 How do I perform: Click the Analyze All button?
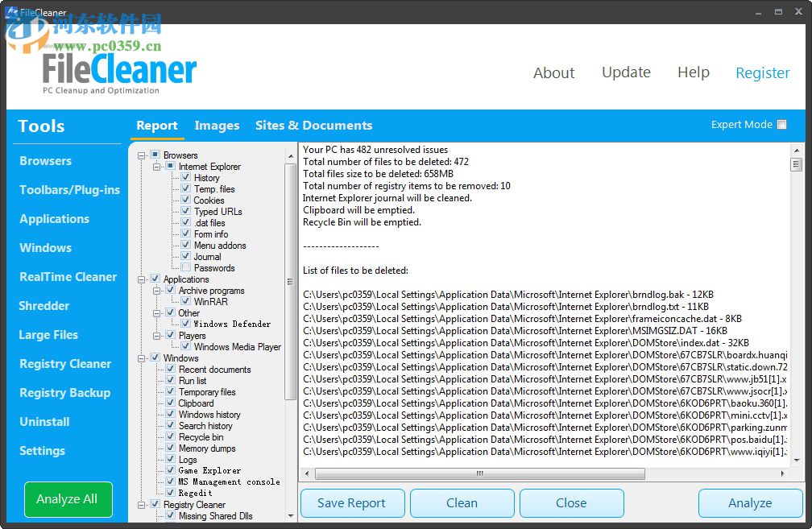(68, 499)
